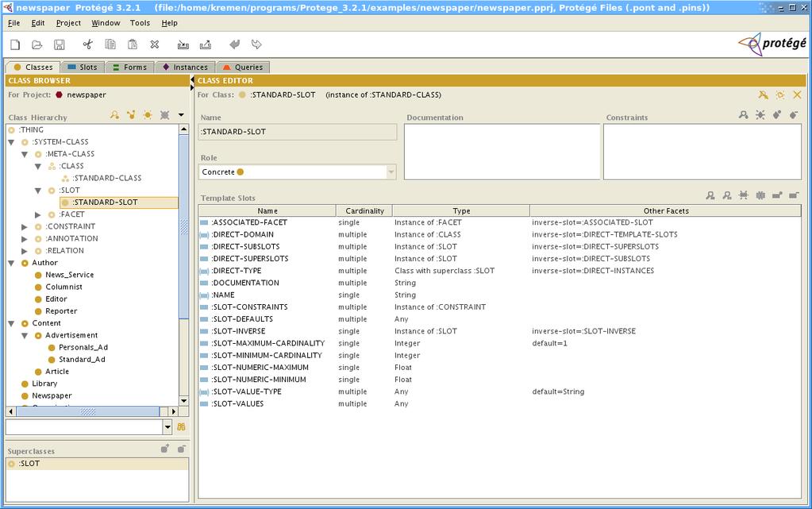The height and width of the screenshot is (509, 812).
Task: Switch to the Forms tab
Action: coord(130,67)
